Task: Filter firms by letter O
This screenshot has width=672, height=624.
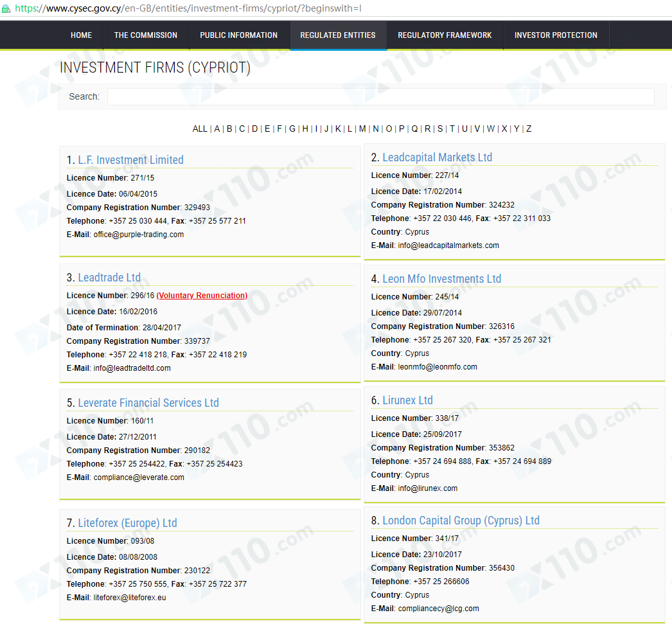Action: [389, 129]
